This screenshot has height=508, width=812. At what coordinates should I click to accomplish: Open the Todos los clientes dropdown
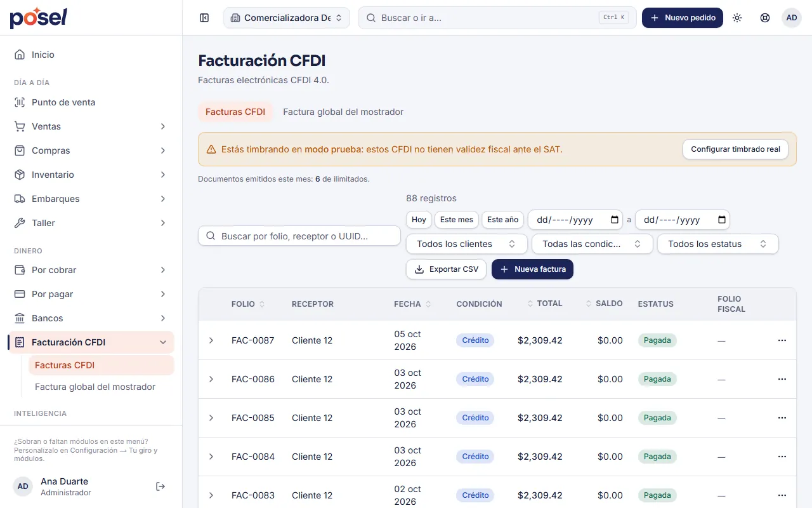467,244
